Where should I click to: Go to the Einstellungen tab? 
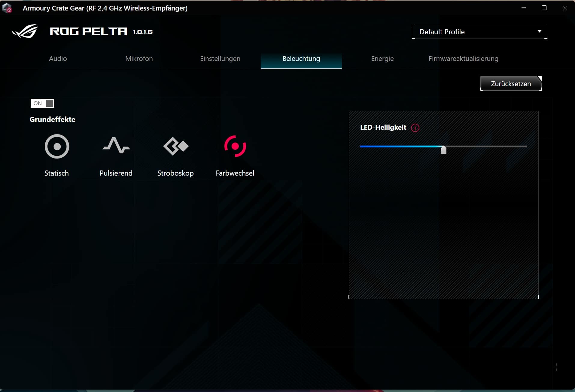click(x=220, y=59)
